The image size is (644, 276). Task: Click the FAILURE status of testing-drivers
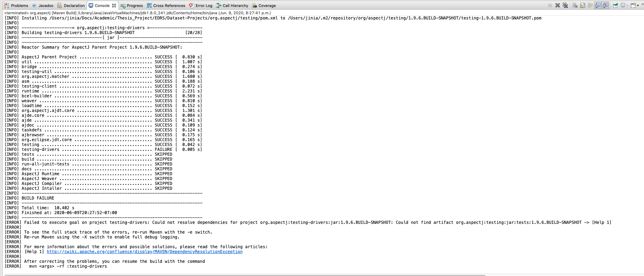click(163, 149)
